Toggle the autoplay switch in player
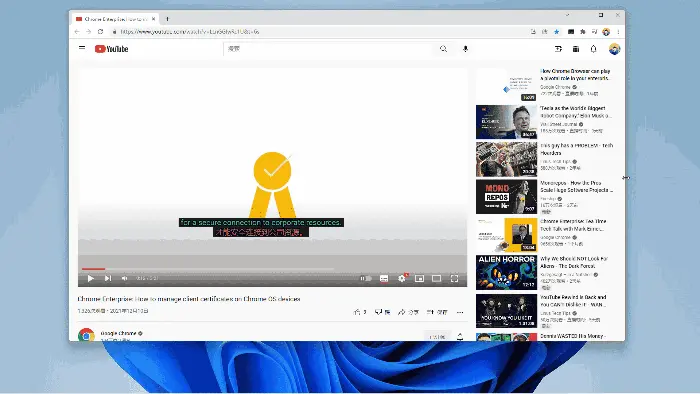The width and height of the screenshot is (700, 394). [366, 278]
